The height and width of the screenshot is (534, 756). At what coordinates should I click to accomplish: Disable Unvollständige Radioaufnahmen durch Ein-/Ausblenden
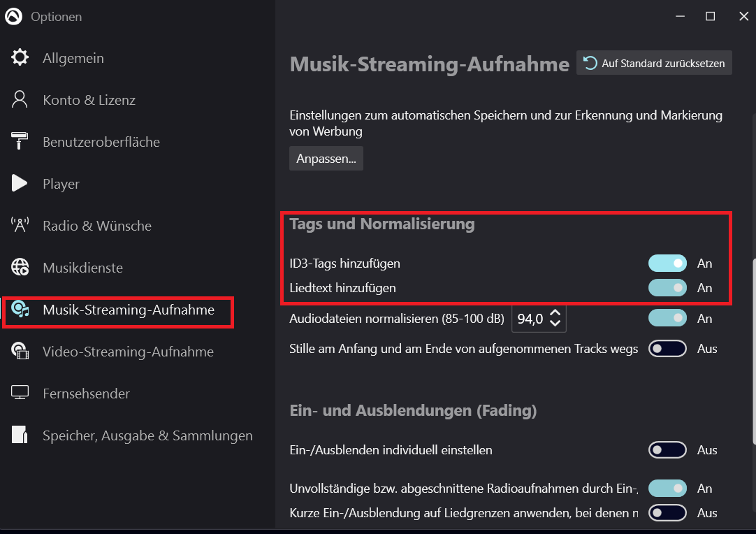(x=667, y=488)
